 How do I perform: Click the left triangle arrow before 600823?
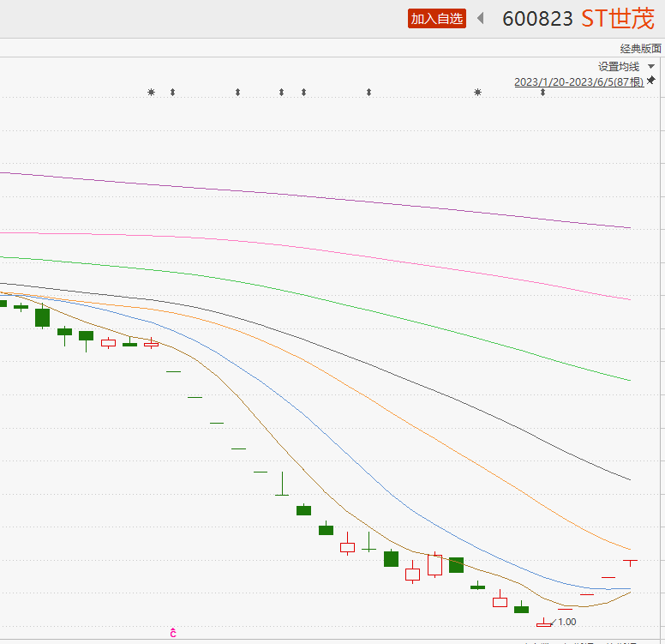(x=481, y=18)
